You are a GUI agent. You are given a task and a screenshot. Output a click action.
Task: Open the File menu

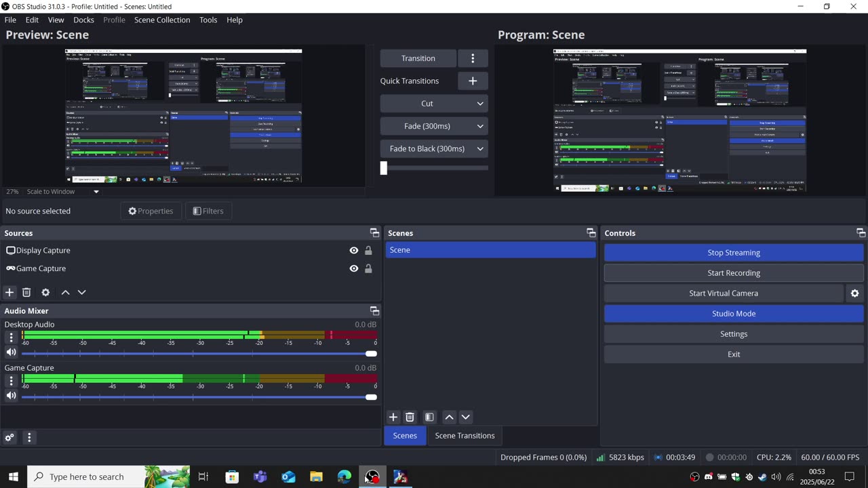pos(10,20)
